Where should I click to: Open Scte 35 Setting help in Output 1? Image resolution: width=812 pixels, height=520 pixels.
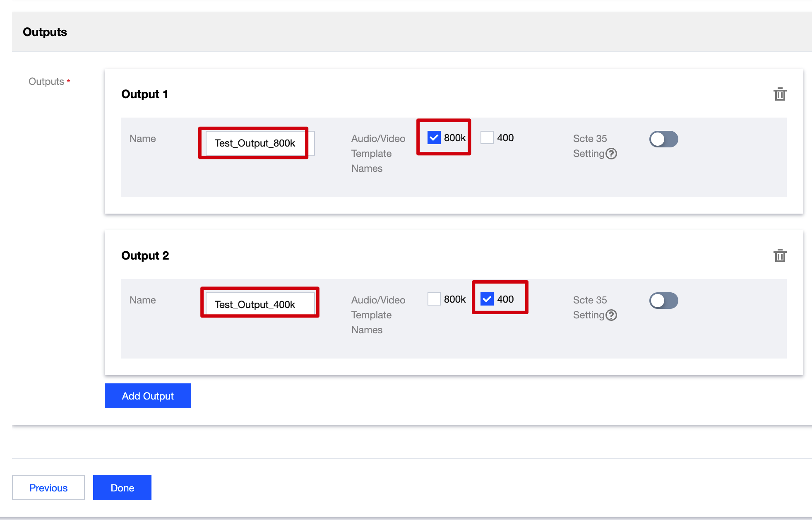[x=611, y=154]
